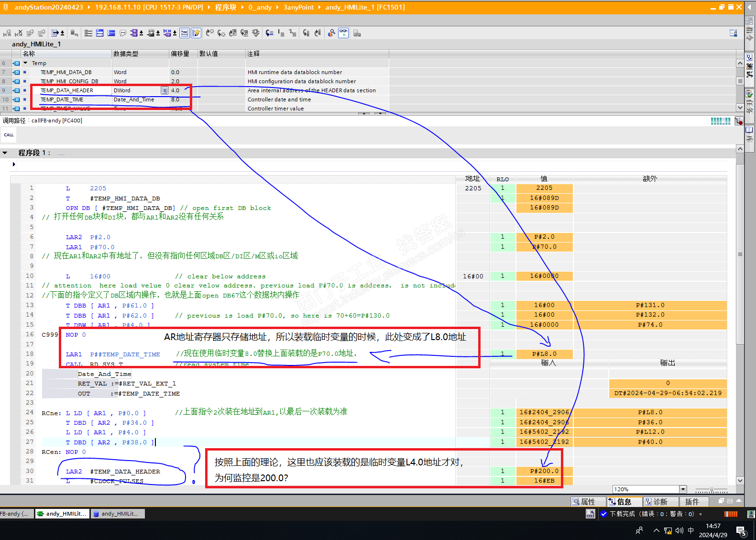Click 程序块 in the breadcrumb path
This screenshot has width=756, height=540.
click(x=225, y=7)
